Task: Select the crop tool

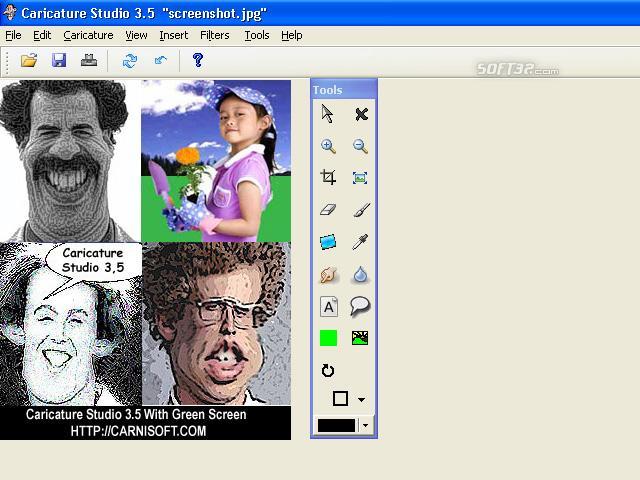Action: tap(328, 178)
